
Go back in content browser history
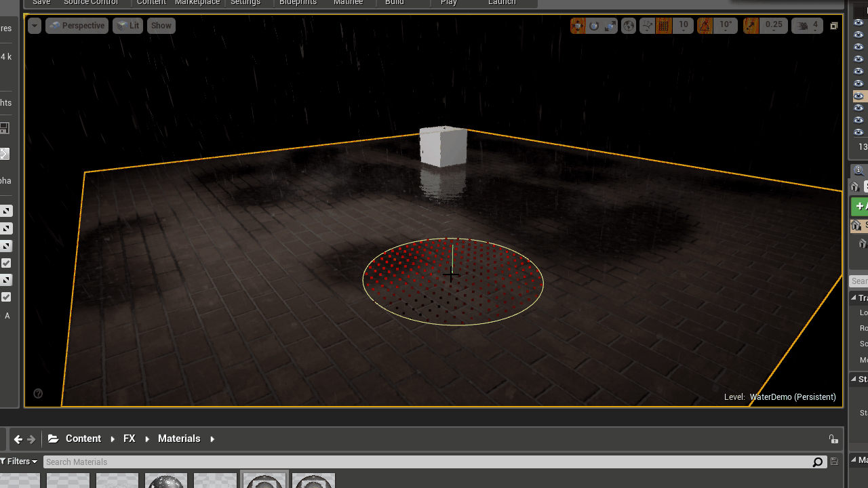pyautogui.click(x=18, y=439)
